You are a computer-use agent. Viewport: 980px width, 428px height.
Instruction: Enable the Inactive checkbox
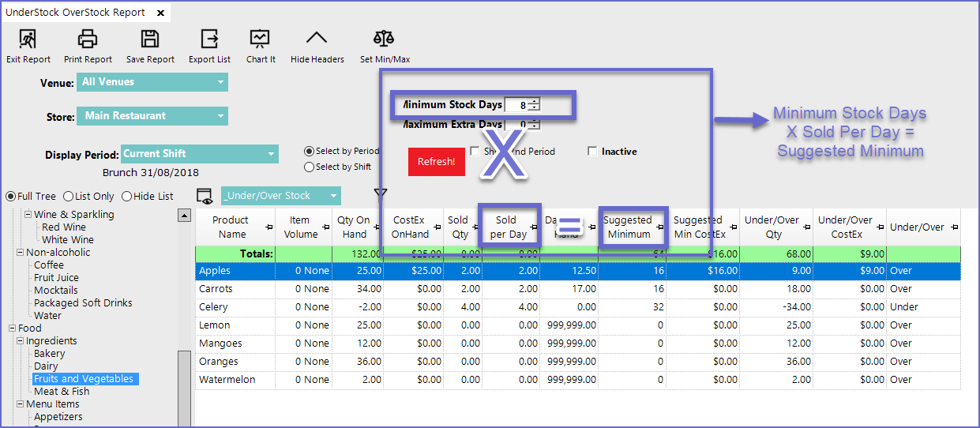(x=592, y=152)
